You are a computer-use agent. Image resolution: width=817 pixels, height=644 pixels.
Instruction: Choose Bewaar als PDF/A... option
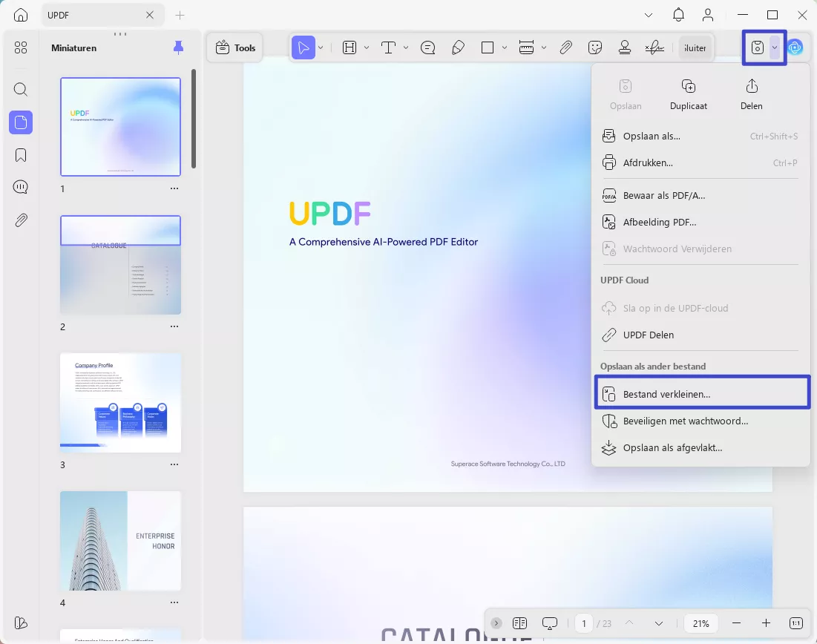point(700,195)
